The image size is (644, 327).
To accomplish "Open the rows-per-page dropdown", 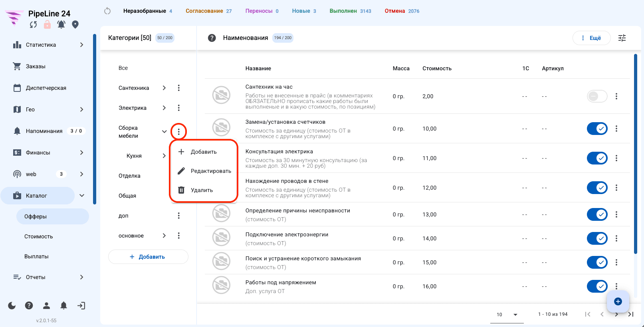I will pos(507,315).
